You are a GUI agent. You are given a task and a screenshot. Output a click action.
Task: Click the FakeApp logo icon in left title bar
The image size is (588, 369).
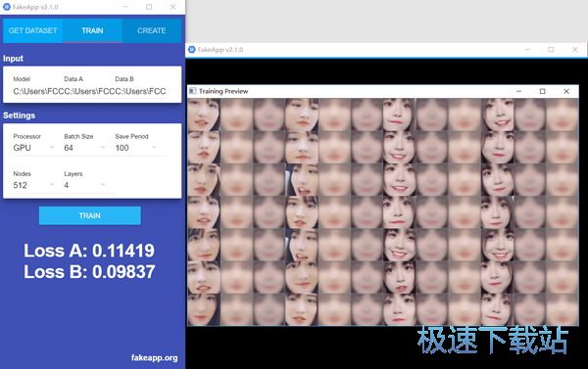[x=7, y=7]
